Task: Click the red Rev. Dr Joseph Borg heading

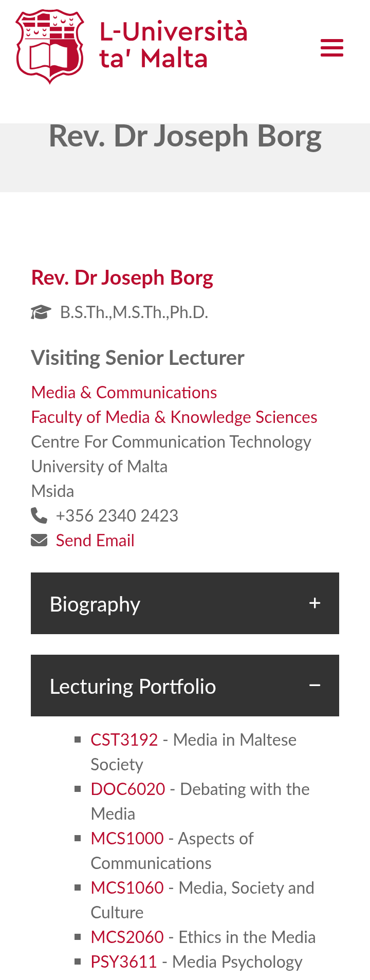Action: pyautogui.click(x=122, y=278)
